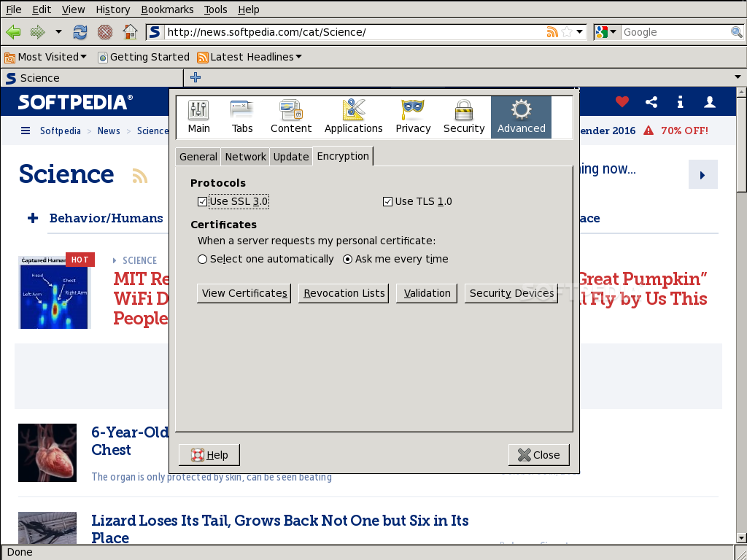This screenshot has height=560, width=747.
Task: Click the Security Devices button
Action: pyautogui.click(x=511, y=293)
